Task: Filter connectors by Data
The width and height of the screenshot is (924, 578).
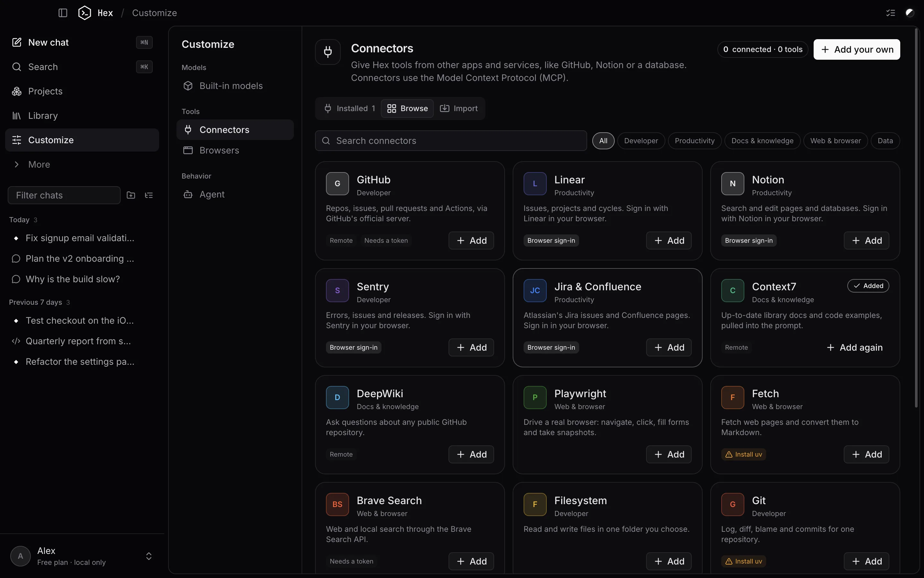Action: (885, 141)
